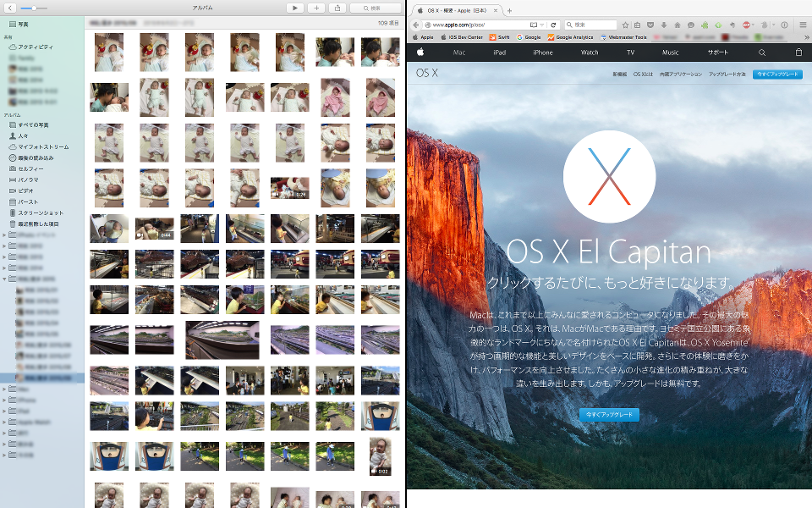The width and height of the screenshot is (812, 508).
Task: Open the shopping bag icon on apple.com
Action: (798, 52)
